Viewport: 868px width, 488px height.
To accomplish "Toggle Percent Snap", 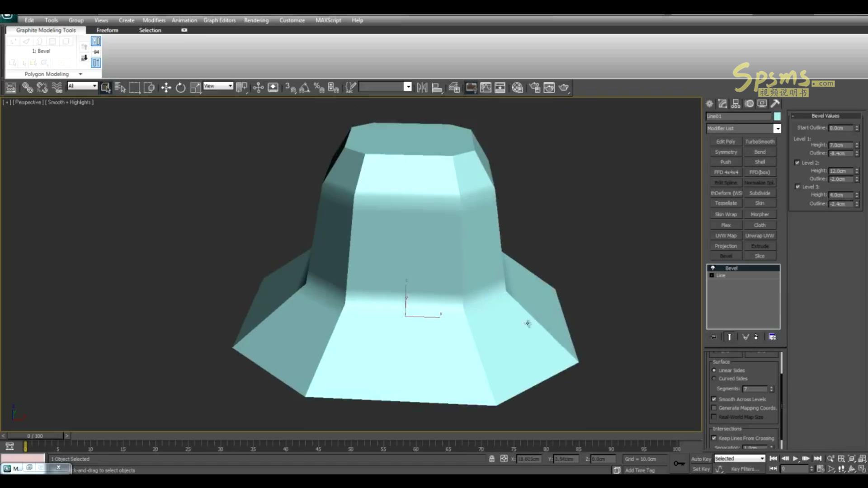I will pyautogui.click(x=319, y=88).
